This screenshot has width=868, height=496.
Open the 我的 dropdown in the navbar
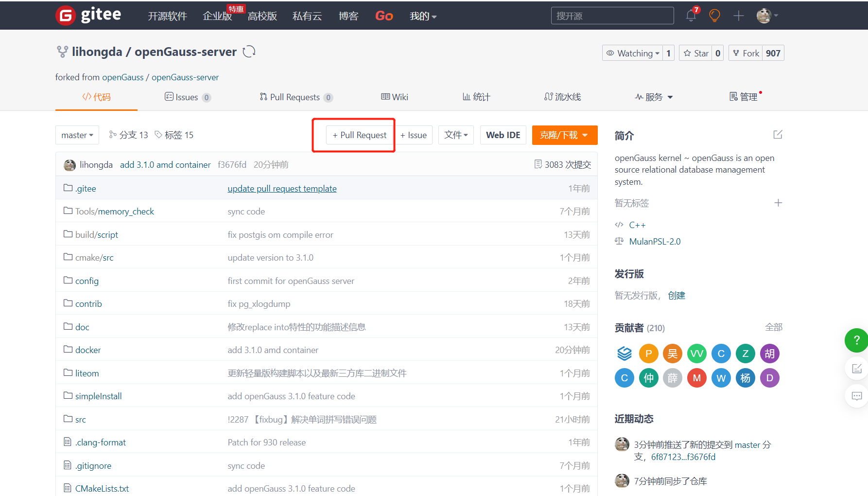point(423,16)
